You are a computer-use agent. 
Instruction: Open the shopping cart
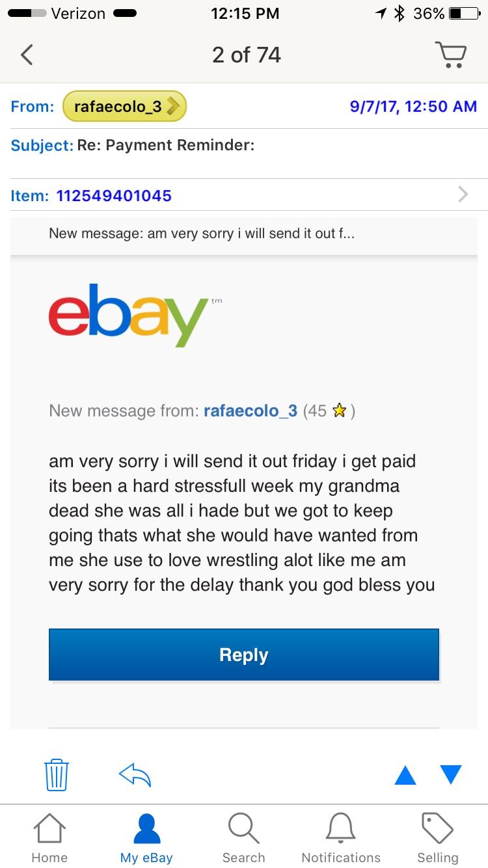(x=451, y=55)
